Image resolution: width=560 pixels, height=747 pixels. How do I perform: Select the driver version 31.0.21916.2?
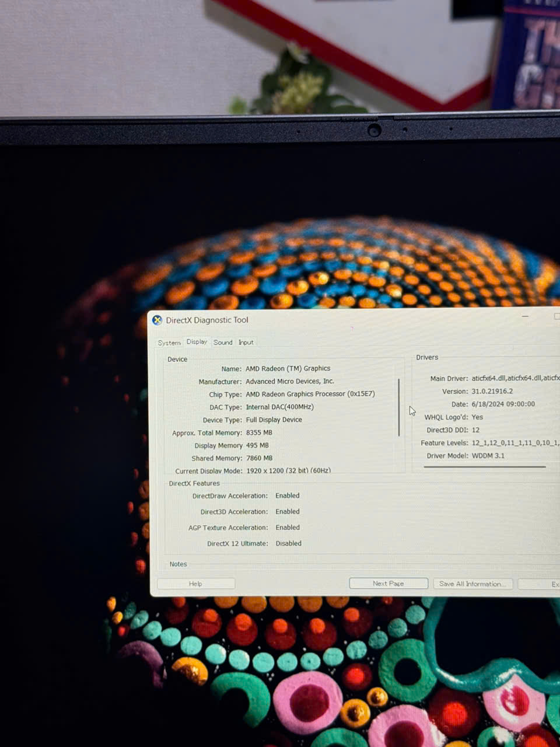click(492, 391)
